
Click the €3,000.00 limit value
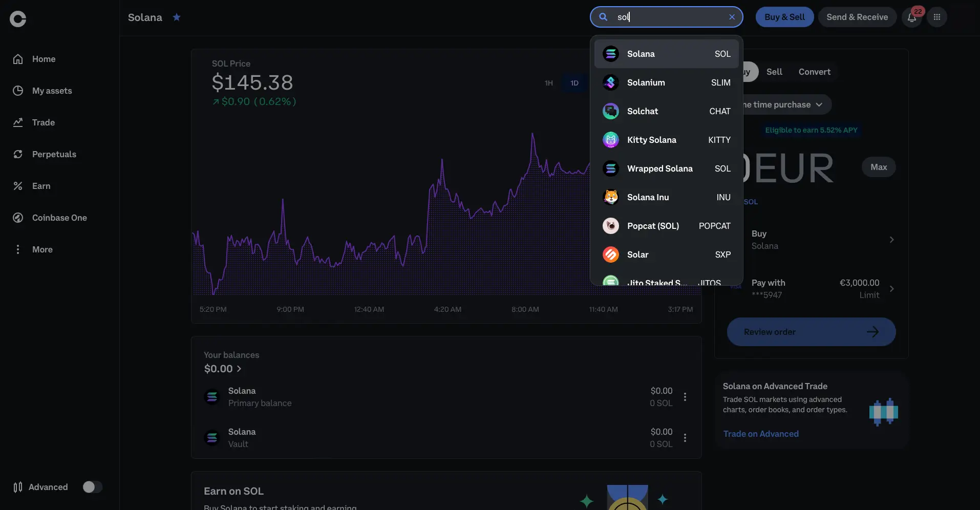[x=859, y=283]
